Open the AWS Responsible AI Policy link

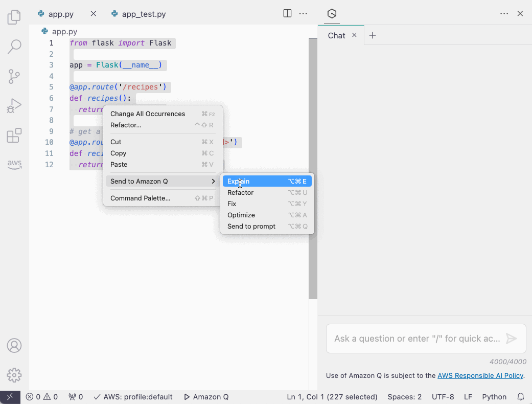click(480, 375)
